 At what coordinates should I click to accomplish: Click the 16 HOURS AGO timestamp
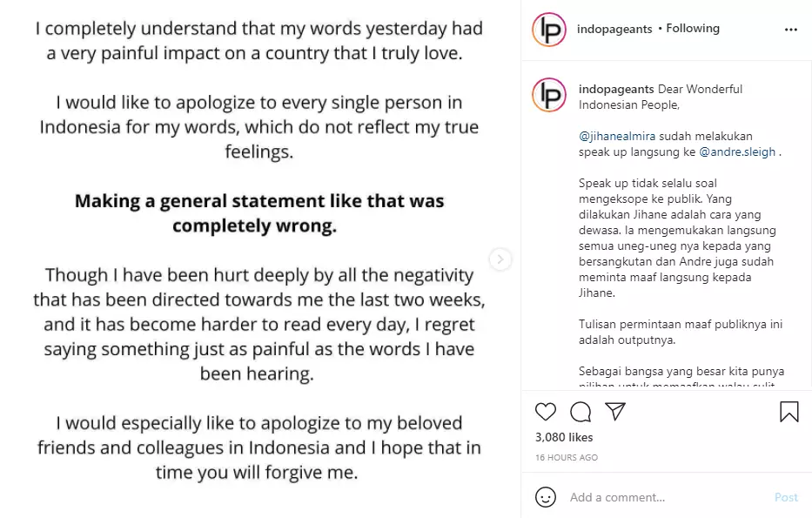coord(566,457)
